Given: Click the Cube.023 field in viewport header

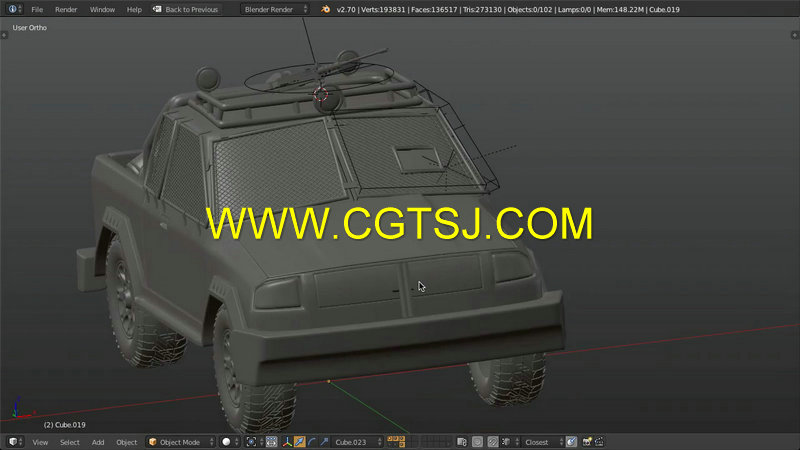Looking at the screenshot, I should click(x=357, y=442).
